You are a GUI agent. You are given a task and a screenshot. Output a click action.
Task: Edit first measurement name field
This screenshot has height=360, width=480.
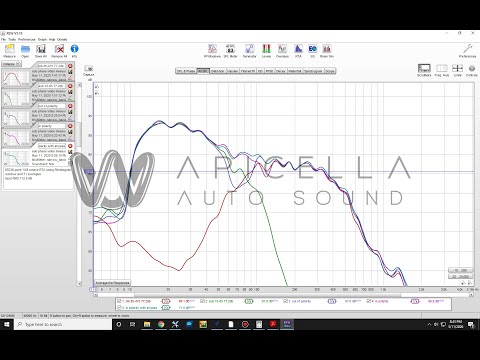coord(51,66)
